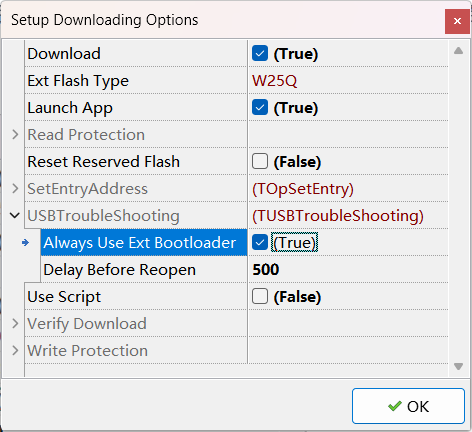Toggle the Launch App checkbox
Screen dimensions: 472x432
point(260,108)
